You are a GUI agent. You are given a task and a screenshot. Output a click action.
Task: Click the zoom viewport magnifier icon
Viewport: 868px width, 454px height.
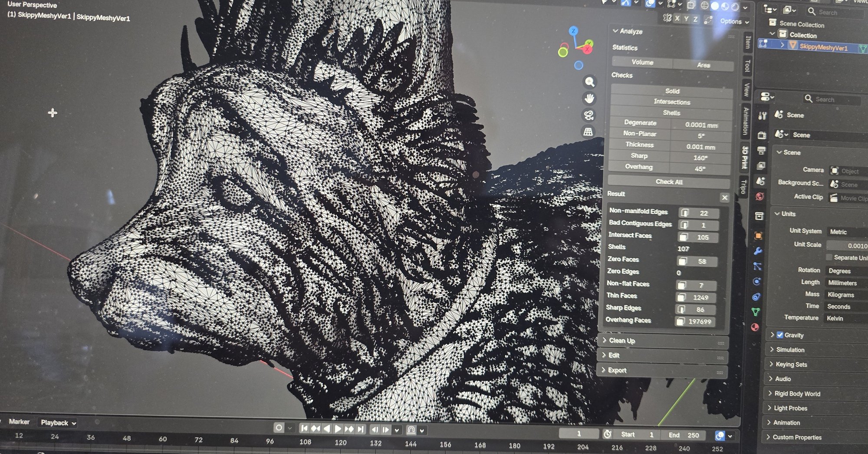[x=589, y=82]
